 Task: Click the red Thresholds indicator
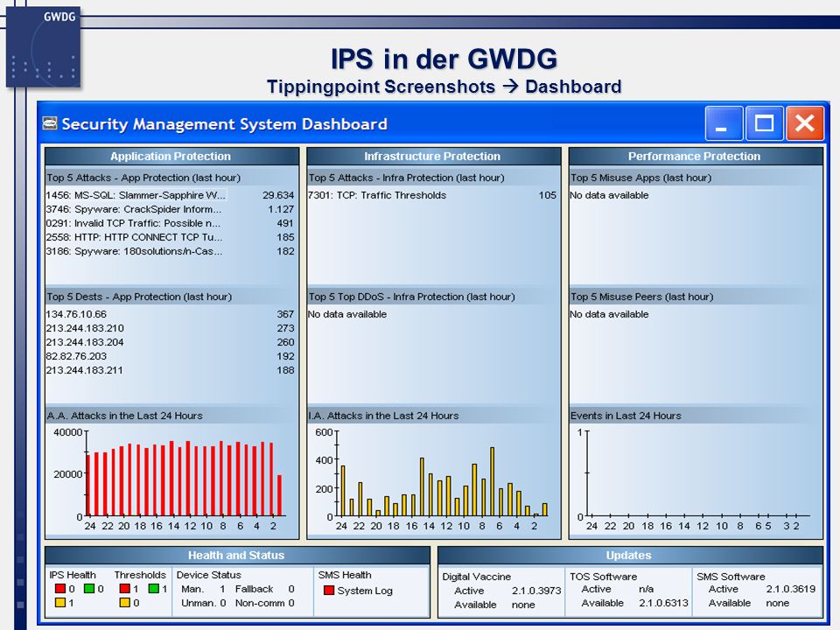[x=125, y=588]
